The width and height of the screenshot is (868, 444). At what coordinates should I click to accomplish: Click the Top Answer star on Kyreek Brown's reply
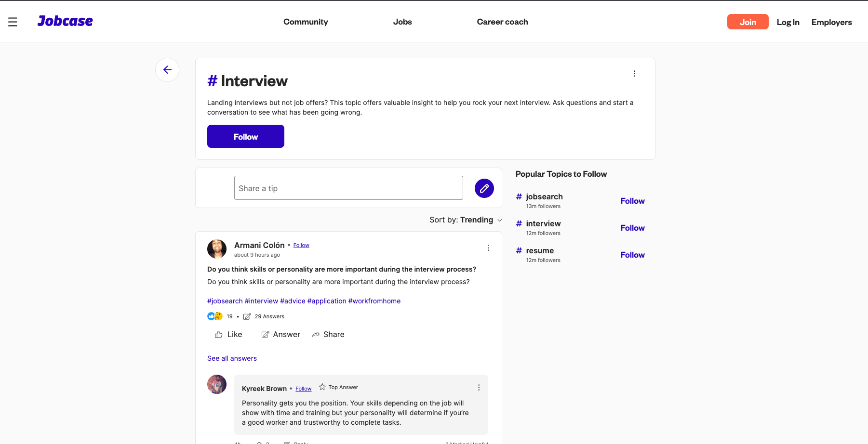tap(322, 386)
